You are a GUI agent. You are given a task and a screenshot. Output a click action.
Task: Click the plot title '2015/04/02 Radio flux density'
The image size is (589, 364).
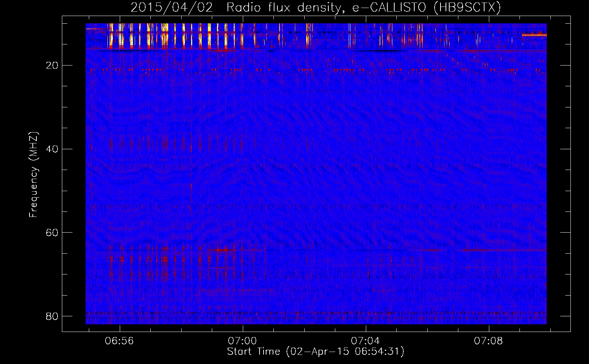[237, 7]
